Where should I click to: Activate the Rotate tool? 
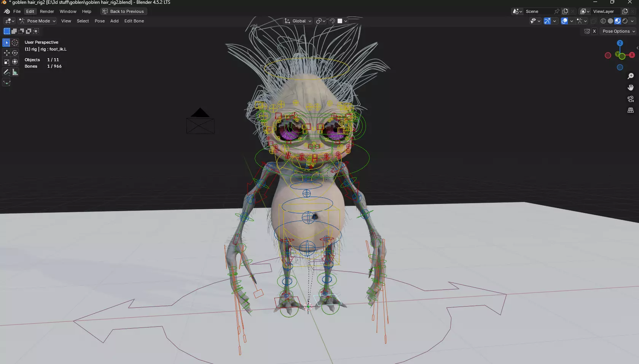click(x=15, y=53)
